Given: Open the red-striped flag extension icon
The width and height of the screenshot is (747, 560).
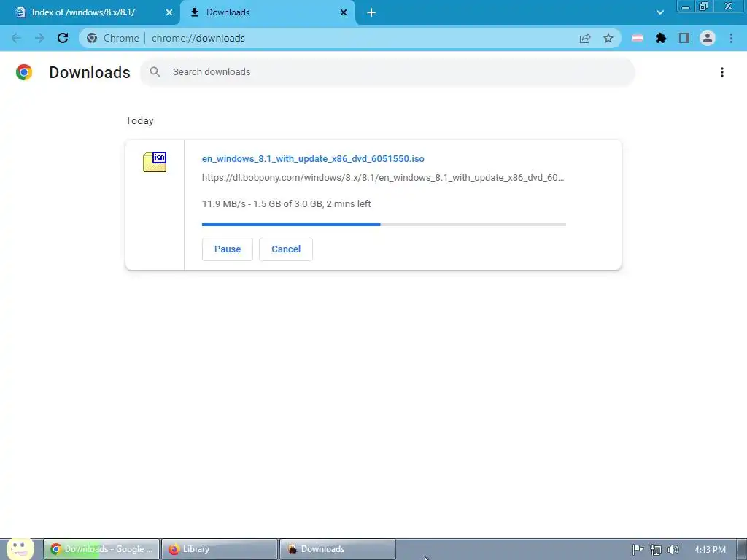Looking at the screenshot, I should 638,38.
